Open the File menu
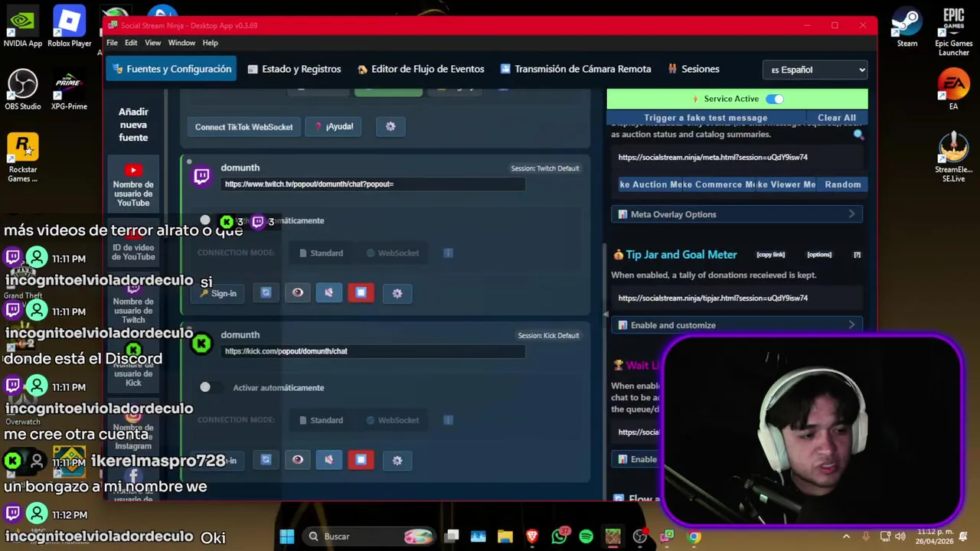 coord(112,43)
